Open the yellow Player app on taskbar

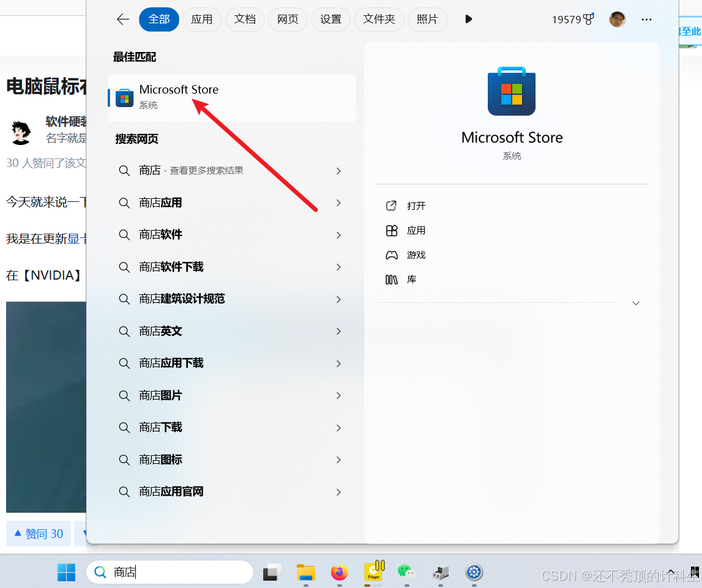(x=375, y=571)
